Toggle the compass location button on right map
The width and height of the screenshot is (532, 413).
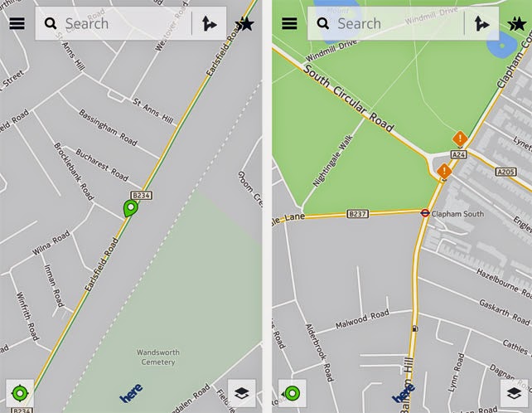click(x=293, y=393)
